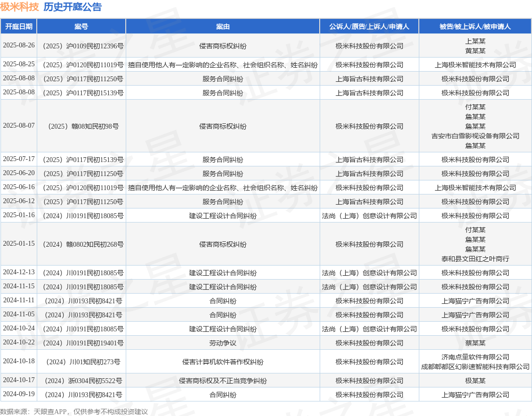Select the date cell 2025-08-26
Screen dimensions: 532x416
pyautogui.click(x=19, y=45)
